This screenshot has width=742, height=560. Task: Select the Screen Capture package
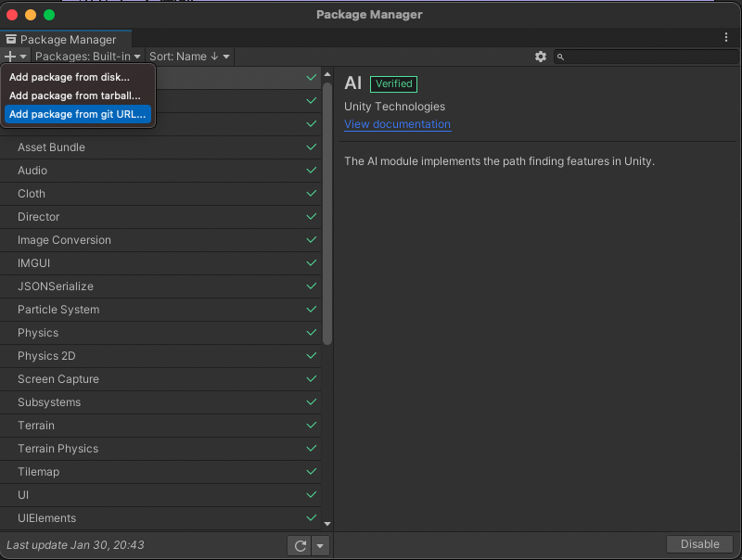(160, 379)
